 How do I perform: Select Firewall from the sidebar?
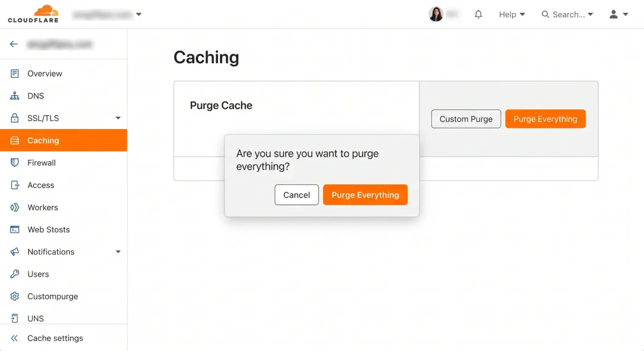coord(63,163)
